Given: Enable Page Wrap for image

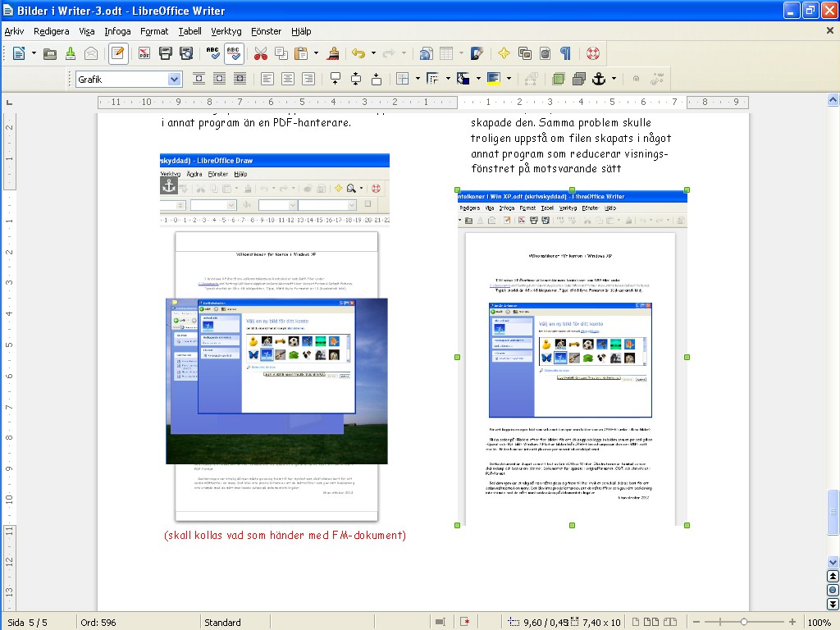Looking at the screenshot, I should pyautogui.click(x=219, y=80).
